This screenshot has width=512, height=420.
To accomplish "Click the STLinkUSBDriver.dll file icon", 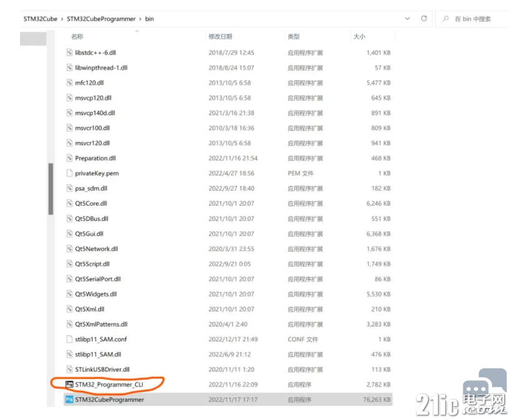I will tap(69, 369).
